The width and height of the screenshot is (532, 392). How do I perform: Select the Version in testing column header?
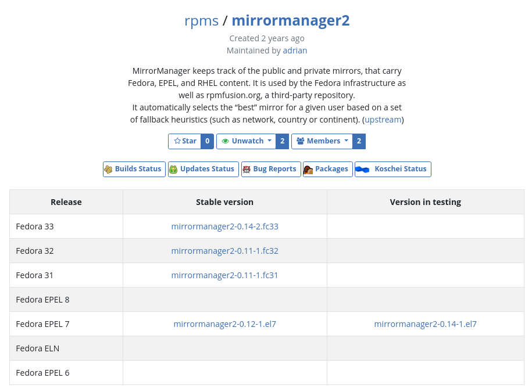426,202
